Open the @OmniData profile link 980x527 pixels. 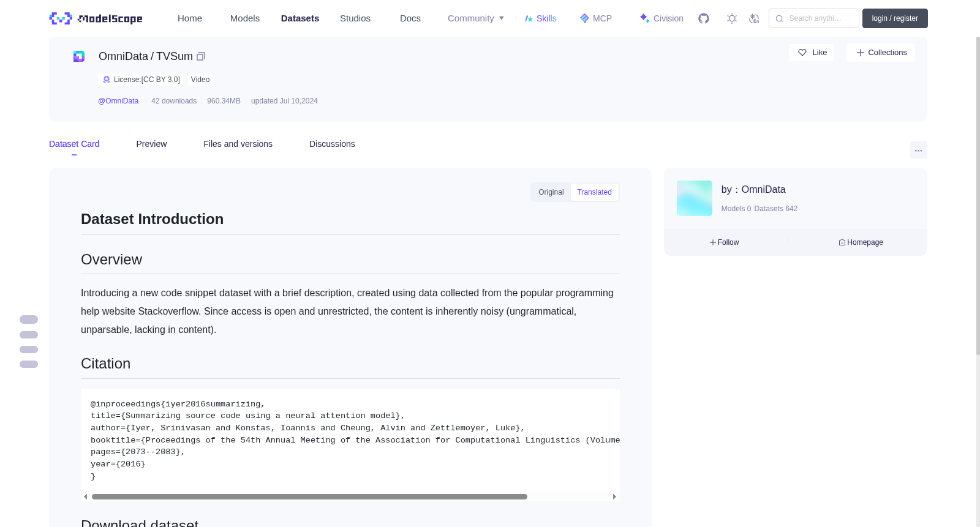coord(118,101)
